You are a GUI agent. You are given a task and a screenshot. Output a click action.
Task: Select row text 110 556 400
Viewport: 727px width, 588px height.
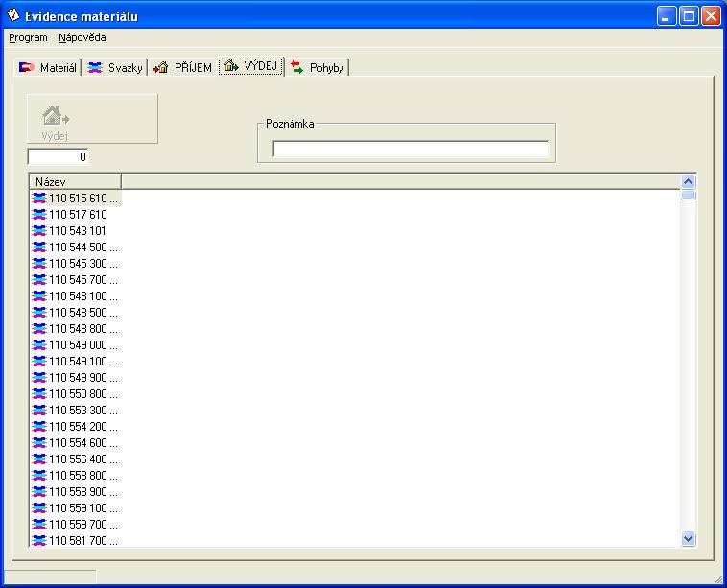point(83,459)
